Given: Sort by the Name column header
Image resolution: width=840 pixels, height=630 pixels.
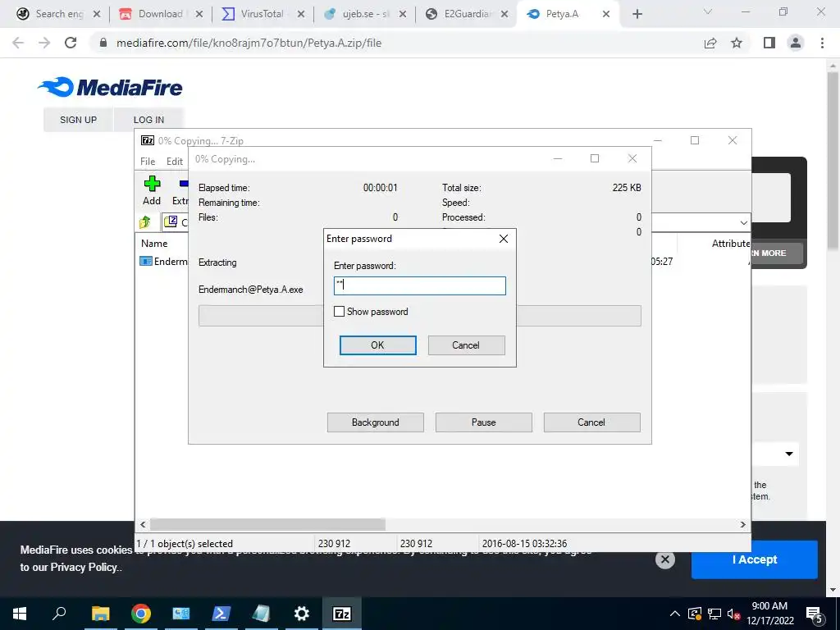Looking at the screenshot, I should [x=154, y=243].
